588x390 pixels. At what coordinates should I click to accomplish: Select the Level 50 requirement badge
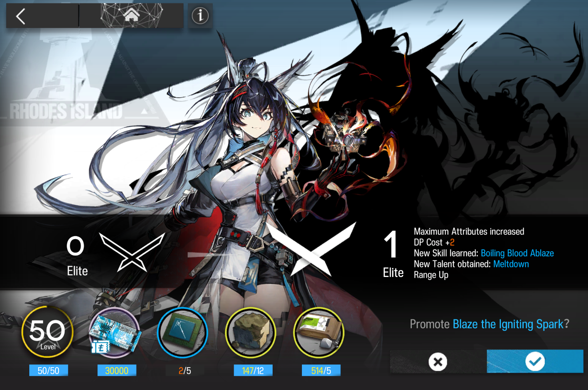[x=47, y=332]
